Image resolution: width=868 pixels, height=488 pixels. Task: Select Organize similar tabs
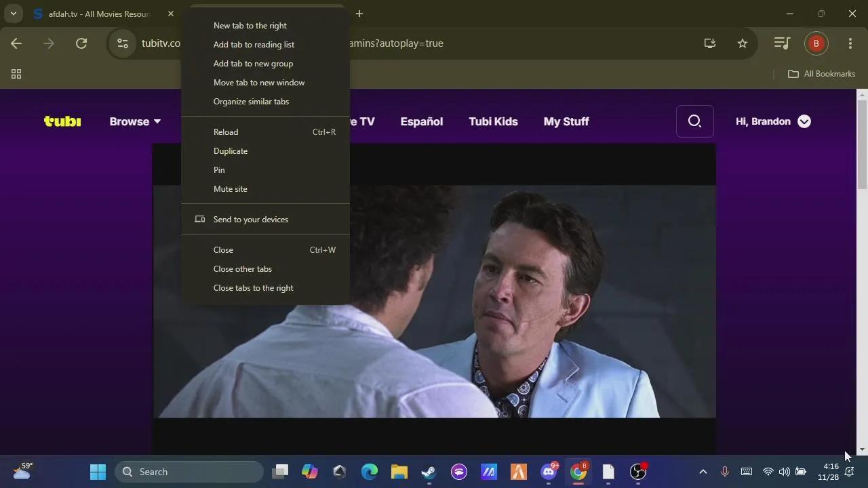[x=265, y=102]
